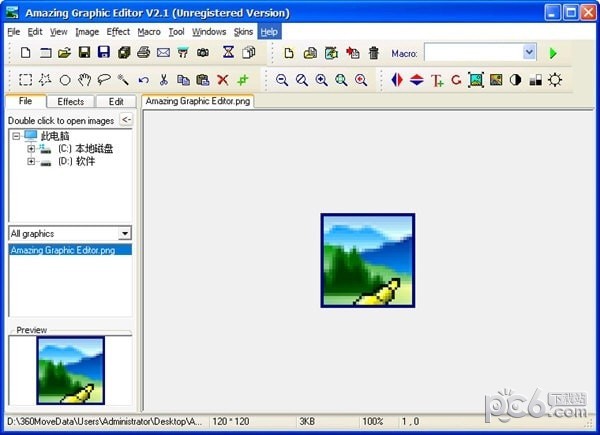This screenshot has height=435, width=600.
Task: Select the ellipse selection tool
Action: coord(65,80)
